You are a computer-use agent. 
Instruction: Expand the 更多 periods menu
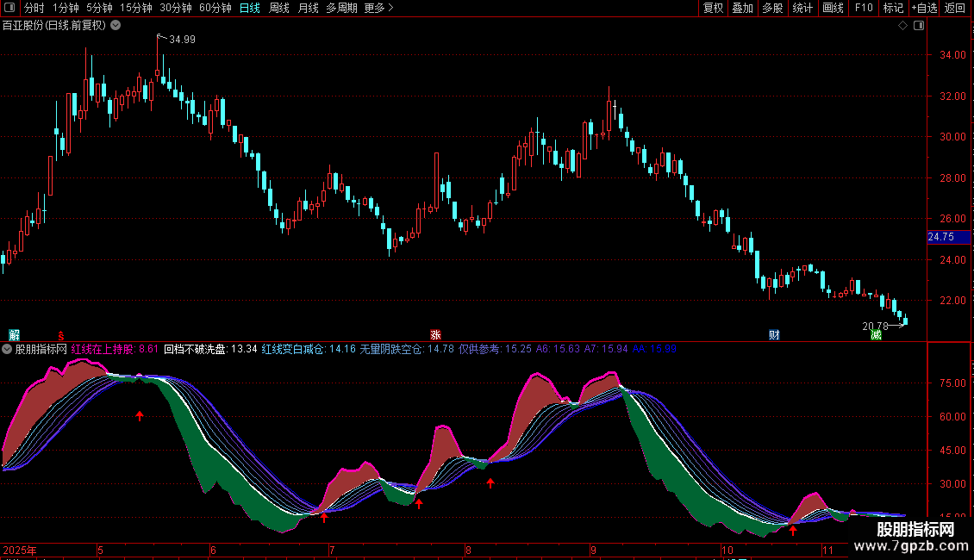(x=378, y=9)
